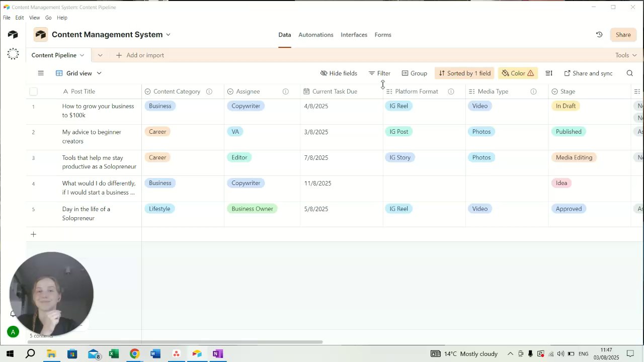Open the green account avatar A
Image resolution: width=644 pixels, height=362 pixels.
tap(13, 332)
